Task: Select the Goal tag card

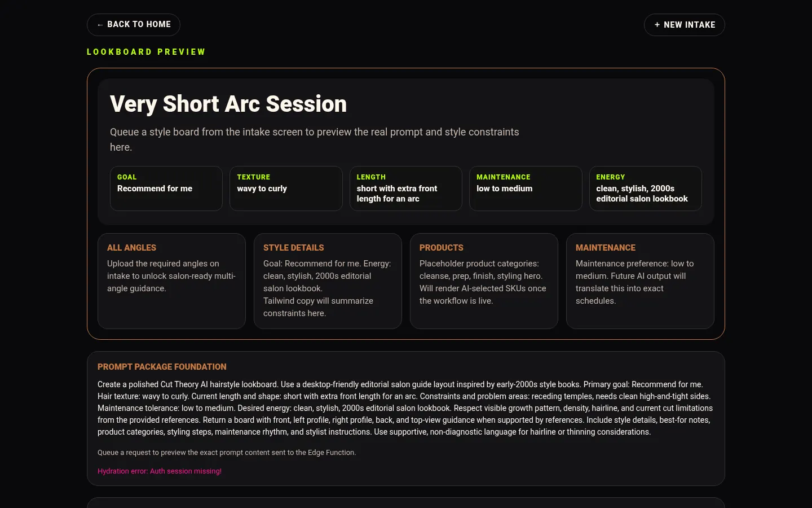Action: tap(166, 189)
